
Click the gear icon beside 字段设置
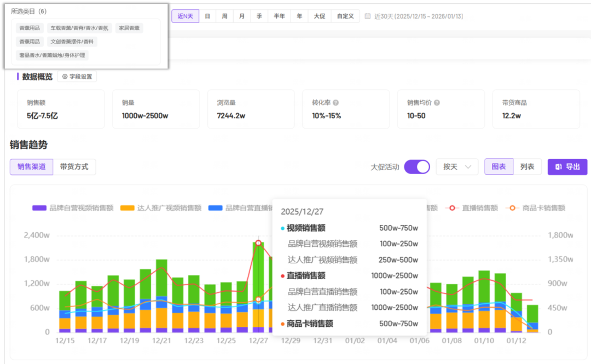pos(65,77)
